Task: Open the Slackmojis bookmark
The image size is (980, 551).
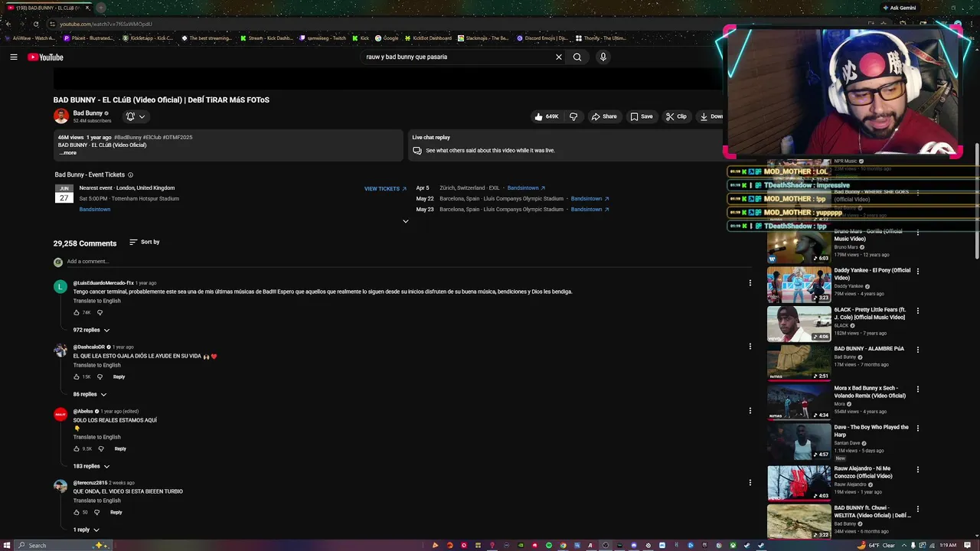Action: 483,37
